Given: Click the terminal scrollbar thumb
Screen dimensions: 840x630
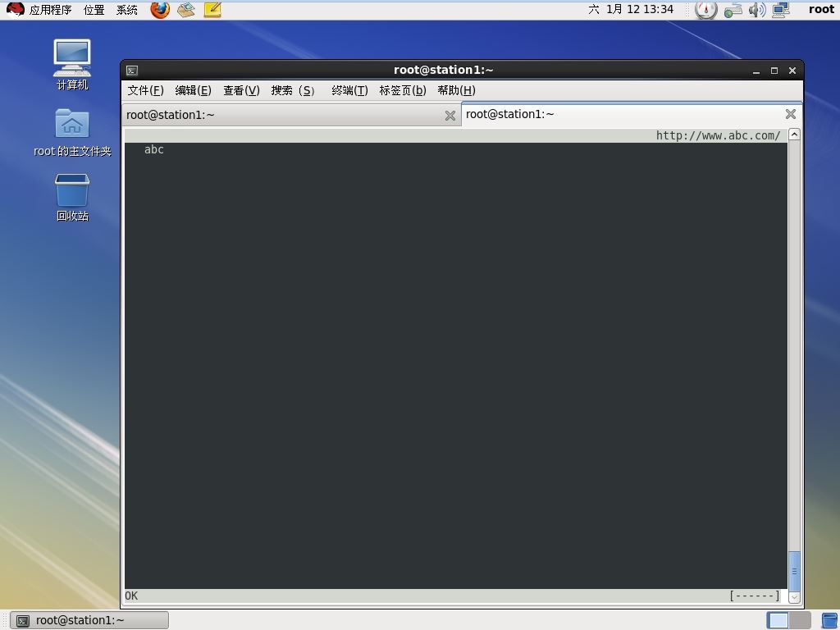Looking at the screenshot, I should [x=794, y=571].
